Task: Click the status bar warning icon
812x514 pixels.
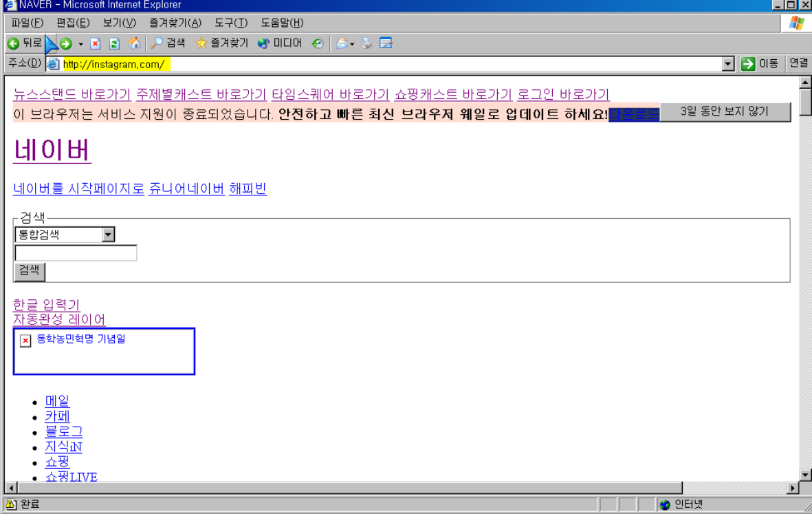Action: [x=11, y=504]
